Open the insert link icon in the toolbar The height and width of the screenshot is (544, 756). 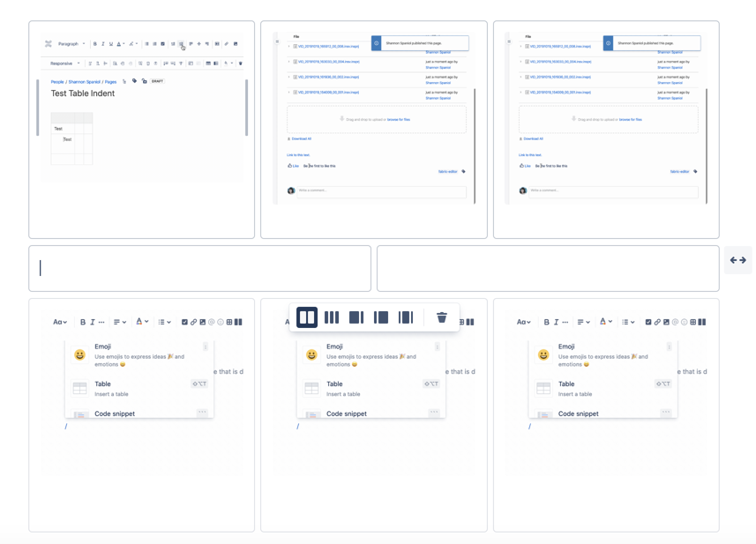(226, 43)
